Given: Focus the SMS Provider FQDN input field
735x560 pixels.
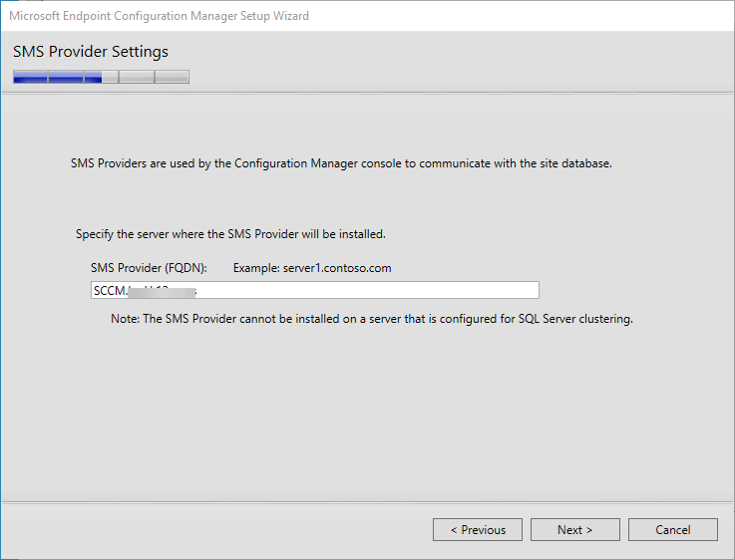Looking at the screenshot, I should click(315, 290).
